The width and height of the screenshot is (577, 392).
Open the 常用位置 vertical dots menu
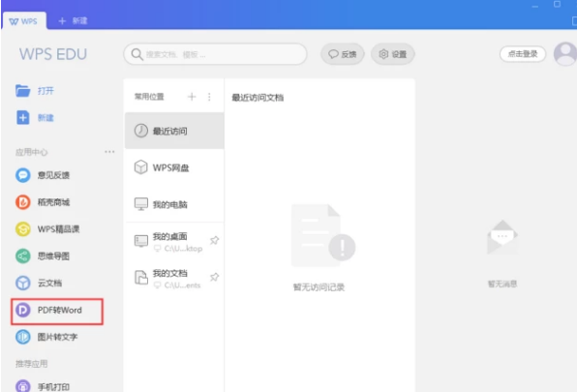(x=209, y=97)
